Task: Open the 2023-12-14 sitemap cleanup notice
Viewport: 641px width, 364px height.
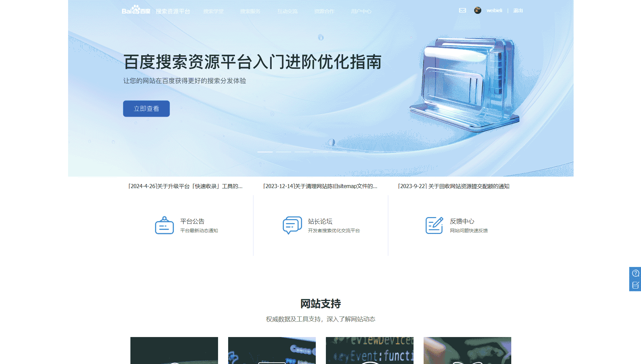Action: pos(320,186)
